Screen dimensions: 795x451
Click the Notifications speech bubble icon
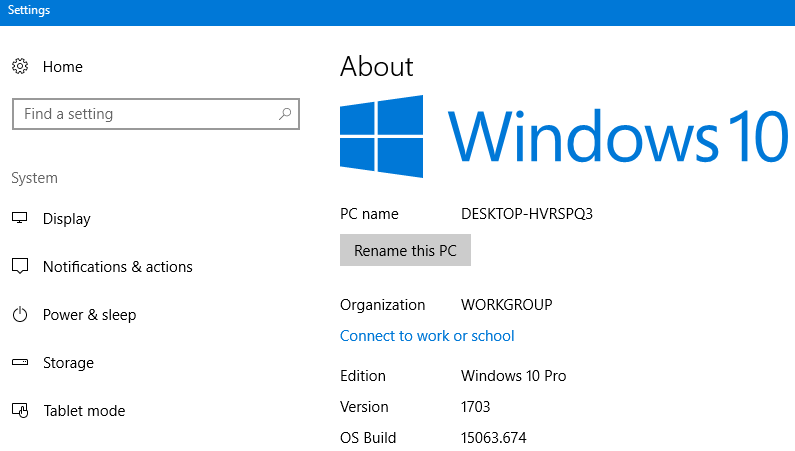(20, 267)
